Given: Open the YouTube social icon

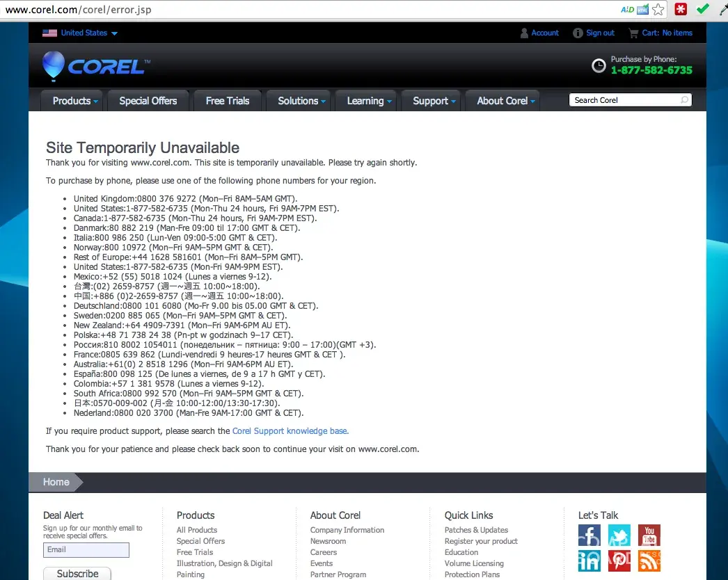Looking at the screenshot, I should 649,535.
